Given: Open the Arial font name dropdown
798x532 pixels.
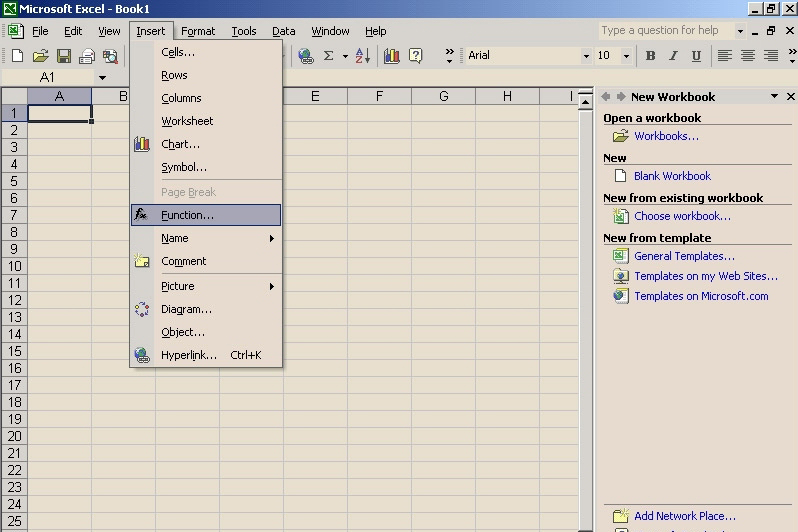Looking at the screenshot, I should coord(586,56).
